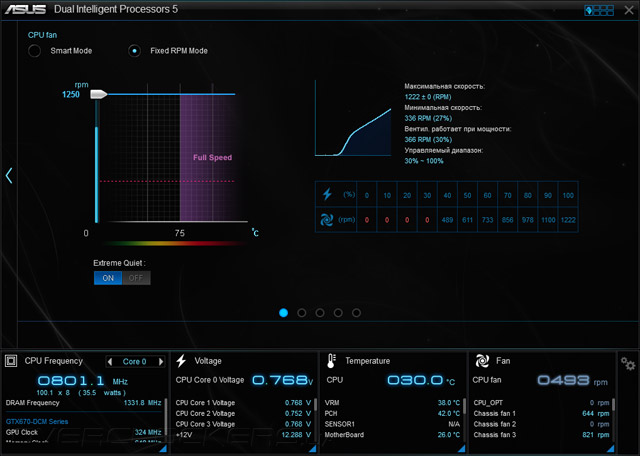Go to previous page with left chevron
Image resolution: width=640 pixels, height=456 pixels.
9,176
